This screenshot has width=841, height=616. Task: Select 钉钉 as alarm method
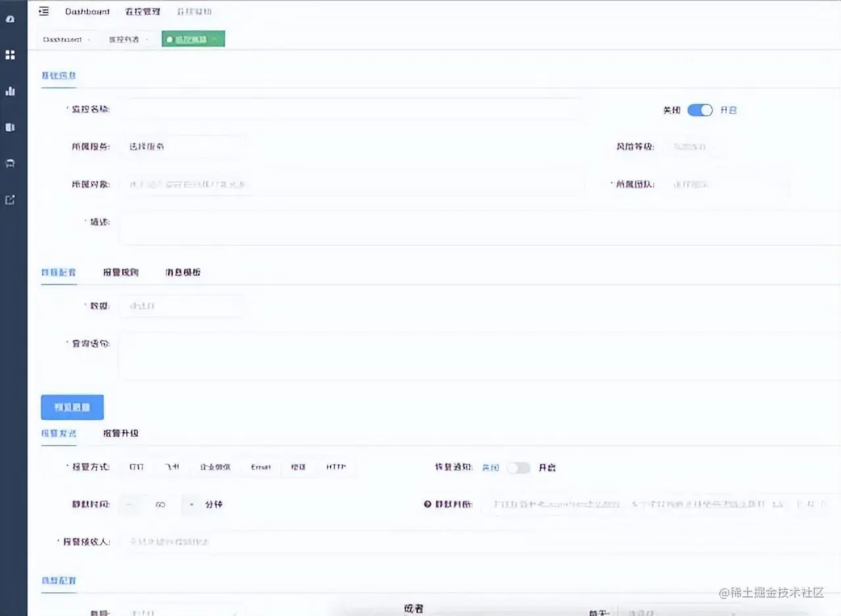click(137, 467)
